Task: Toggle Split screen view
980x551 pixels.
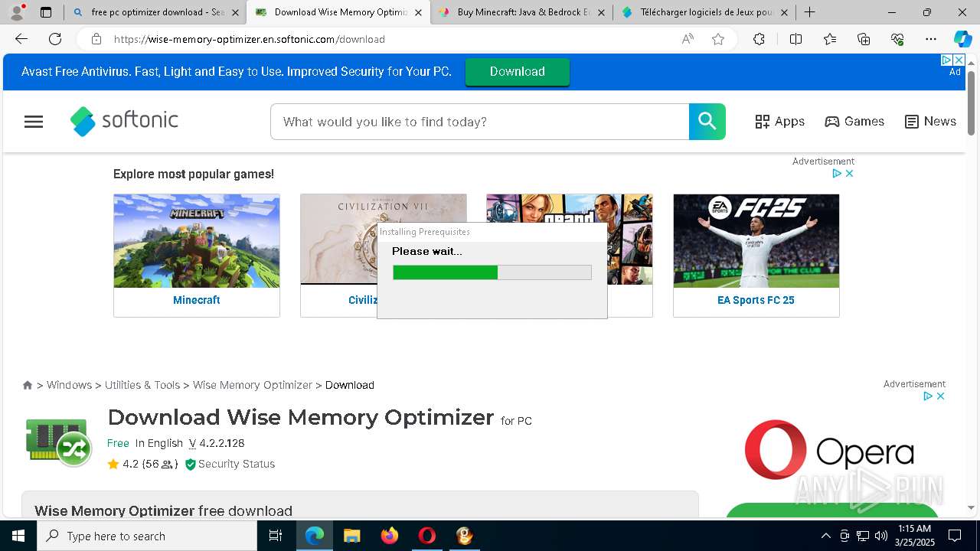Action: point(795,39)
